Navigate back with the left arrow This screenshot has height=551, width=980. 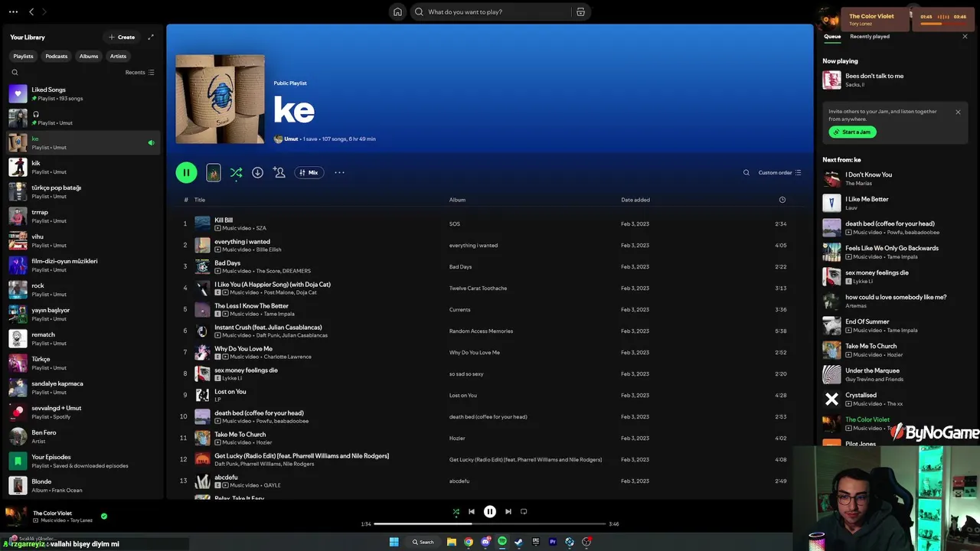pyautogui.click(x=31, y=11)
